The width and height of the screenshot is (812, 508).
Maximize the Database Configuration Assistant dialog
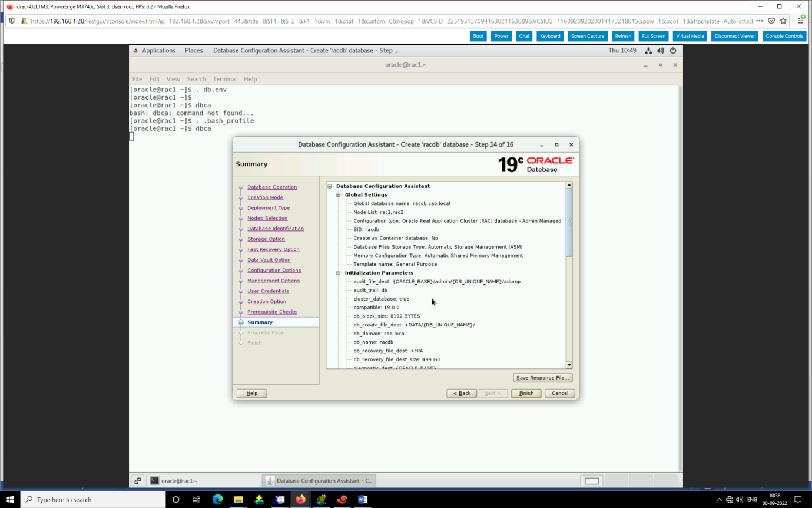click(556, 144)
